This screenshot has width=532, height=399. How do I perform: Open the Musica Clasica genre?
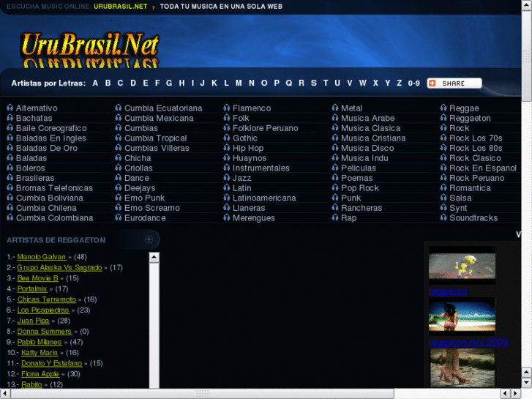pos(370,128)
